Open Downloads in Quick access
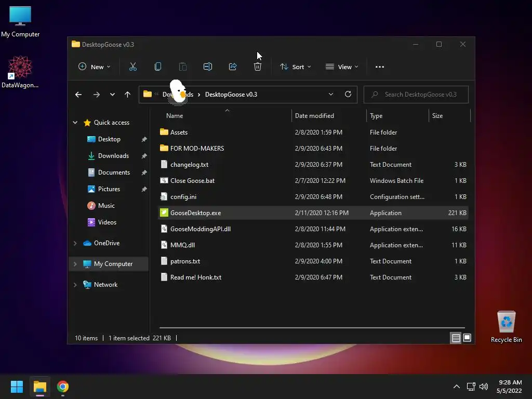The width and height of the screenshot is (532, 399). pos(113,156)
